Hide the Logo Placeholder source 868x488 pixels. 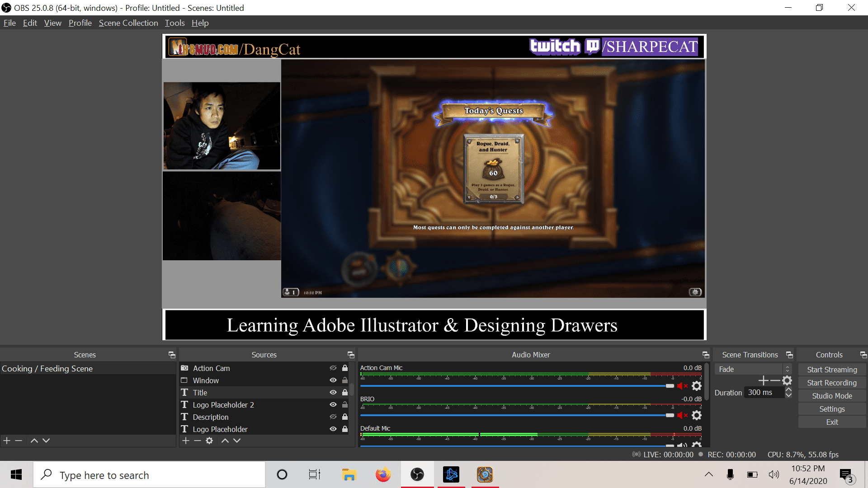pyautogui.click(x=333, y=429)
